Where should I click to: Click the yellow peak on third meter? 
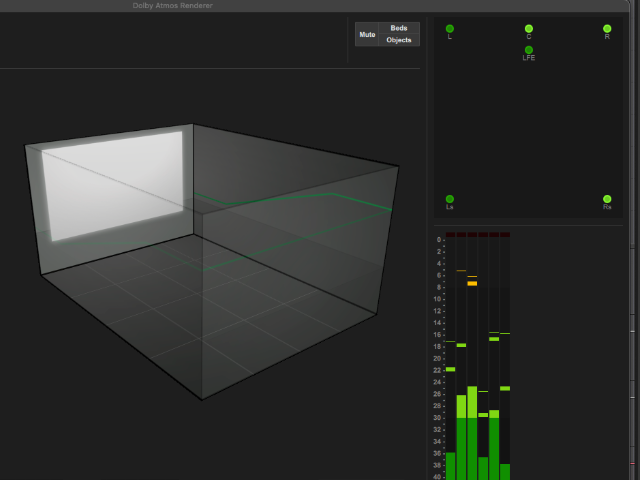coord(472,283)
